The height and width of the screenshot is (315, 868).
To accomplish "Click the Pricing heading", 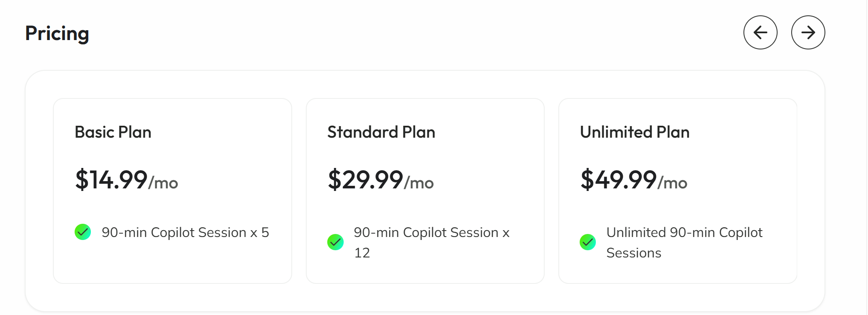I will pos(57,33).
